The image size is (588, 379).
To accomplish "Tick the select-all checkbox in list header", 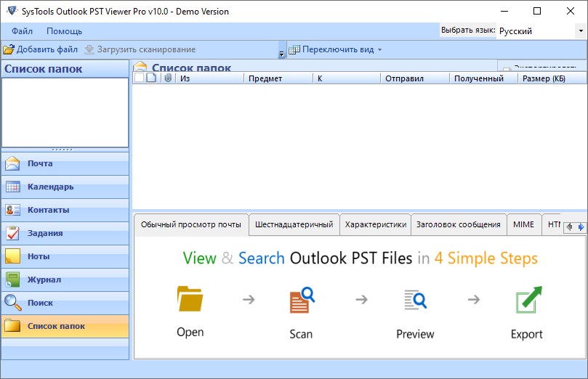I will click(139, 78).
